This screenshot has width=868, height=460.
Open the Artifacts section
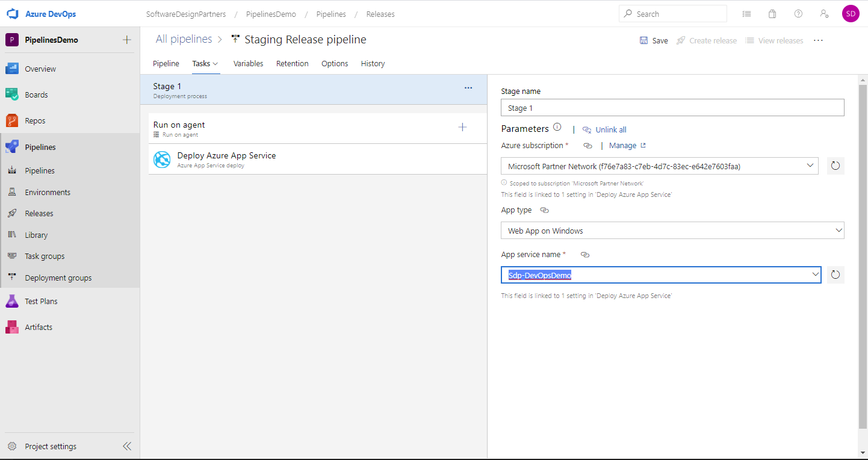(39, 327)
